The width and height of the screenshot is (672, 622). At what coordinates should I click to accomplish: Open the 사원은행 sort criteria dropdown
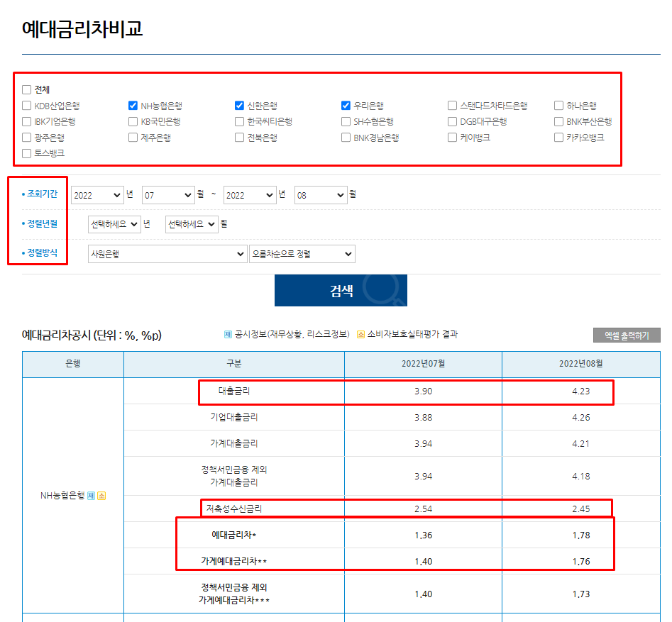pyautogui.click(x=167, y=254)
